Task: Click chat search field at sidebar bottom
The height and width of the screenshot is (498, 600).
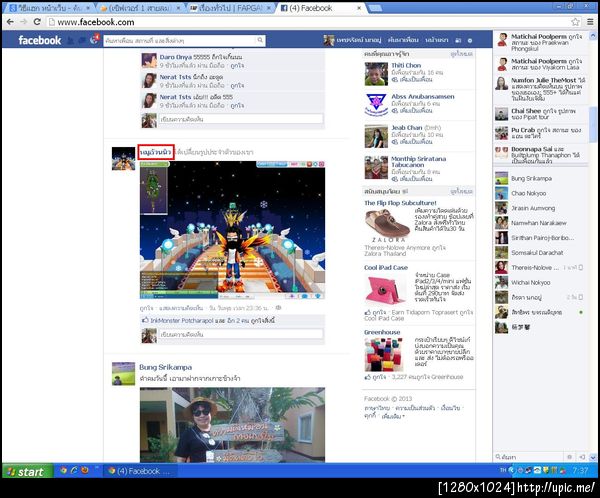Action: [x=531, y=457]
